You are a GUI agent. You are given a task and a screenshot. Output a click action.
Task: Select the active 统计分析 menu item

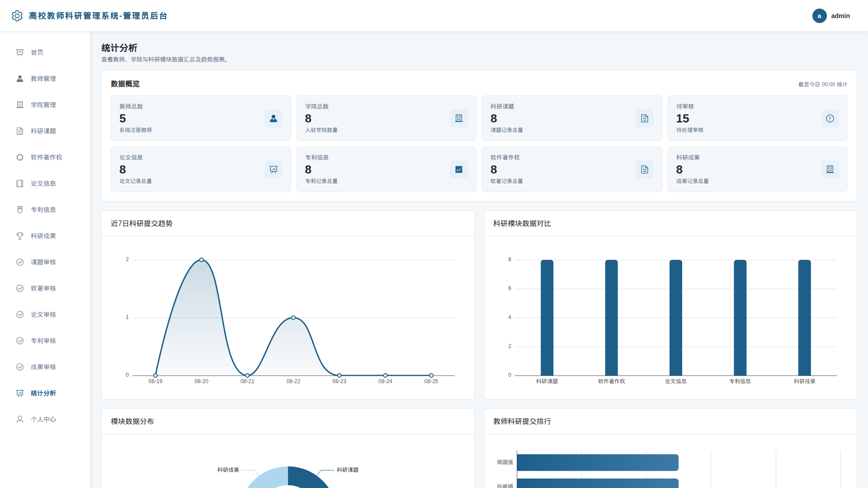click(x=45, y=393)
